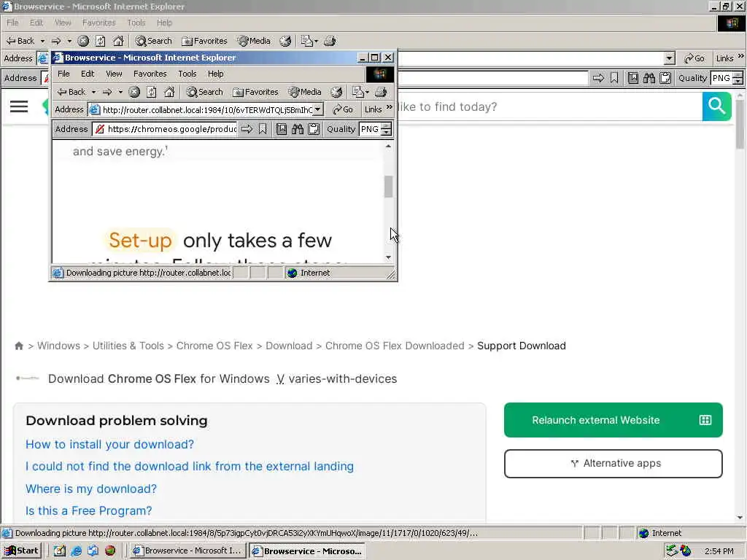Open Mail dropdown arrow in front window

(x=368, y=92)
